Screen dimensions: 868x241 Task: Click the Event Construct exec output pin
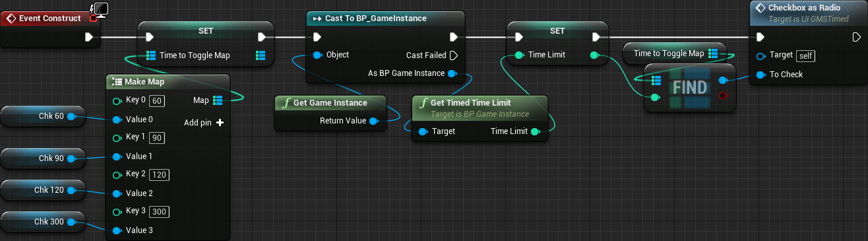[x=89, y=37]
